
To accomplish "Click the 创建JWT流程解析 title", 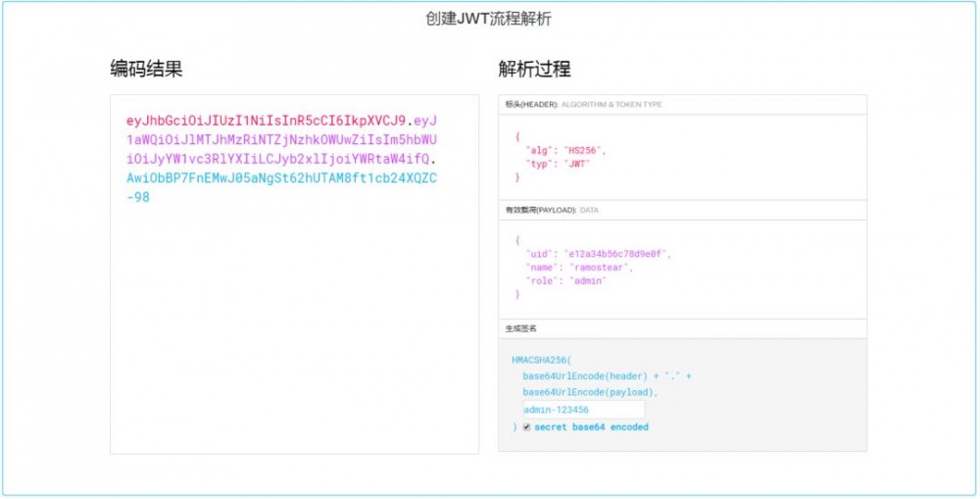I will (x=489, y=19).
